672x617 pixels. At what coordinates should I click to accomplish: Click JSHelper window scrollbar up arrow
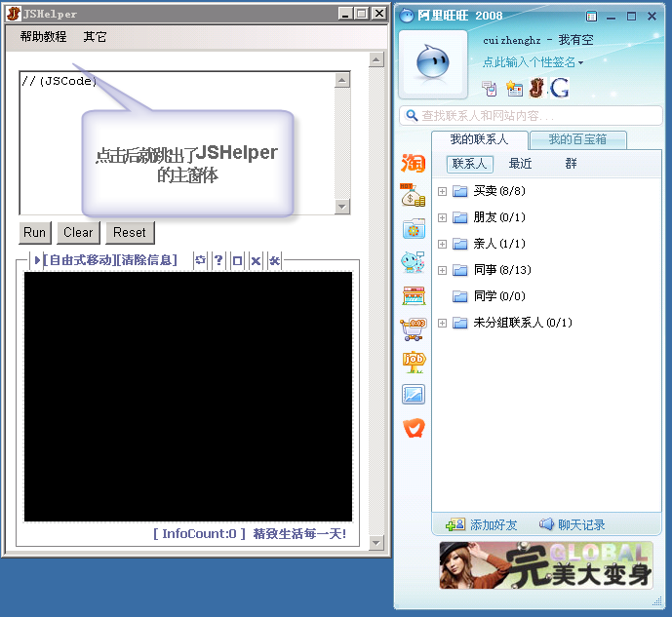[376, 59]
